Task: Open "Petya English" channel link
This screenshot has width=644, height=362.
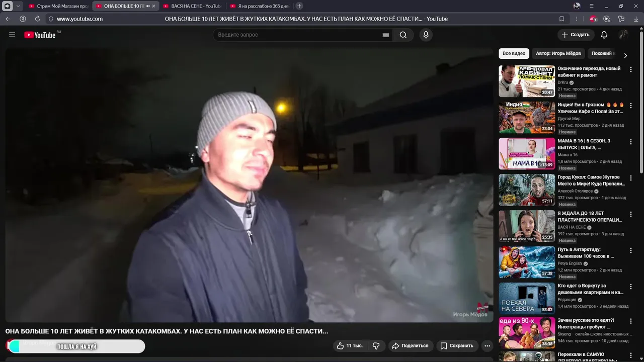Action: (570, 263)
